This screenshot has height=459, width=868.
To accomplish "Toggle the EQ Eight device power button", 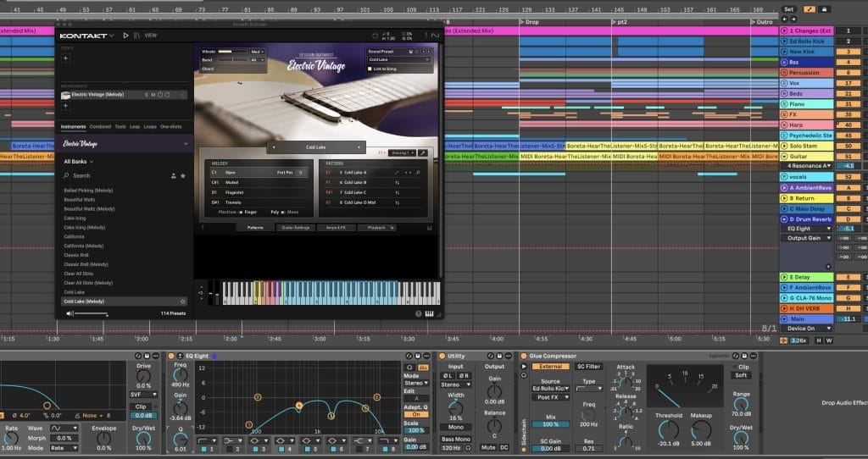I will [x=172, y=356].
